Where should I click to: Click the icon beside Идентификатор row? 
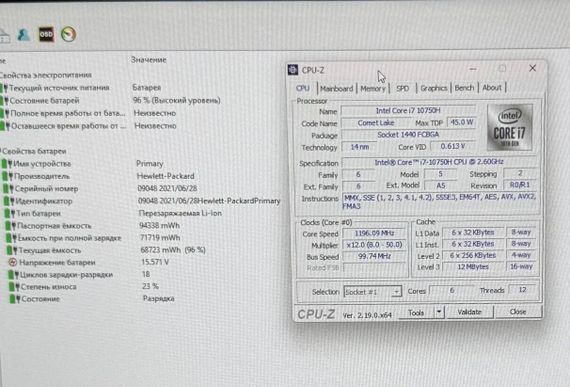pos(9,201)
